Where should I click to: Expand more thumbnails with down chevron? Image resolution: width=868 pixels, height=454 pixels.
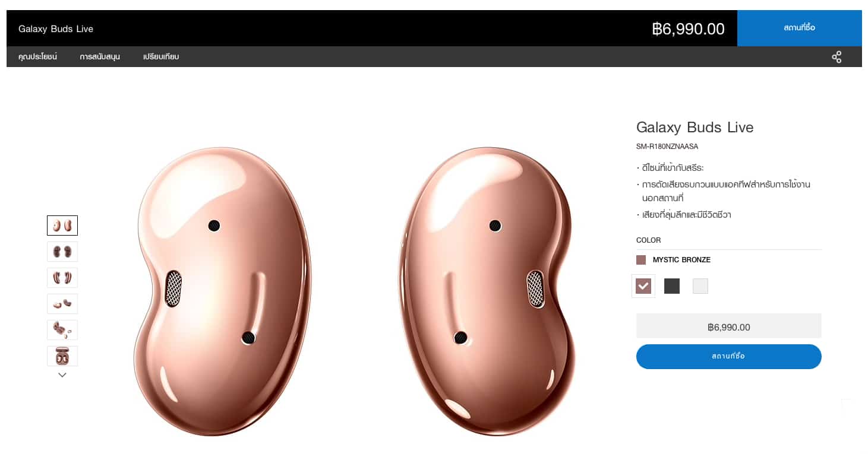click(62, 375)
